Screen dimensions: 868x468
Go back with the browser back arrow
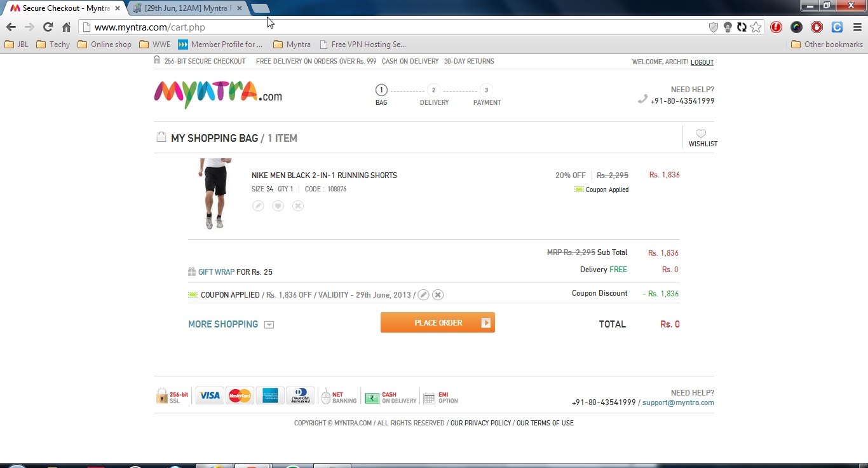tap(11, 27)
